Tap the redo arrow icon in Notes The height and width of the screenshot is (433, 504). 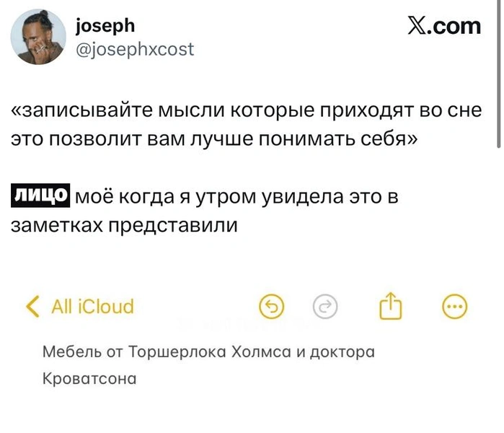(x=325, y=307)
